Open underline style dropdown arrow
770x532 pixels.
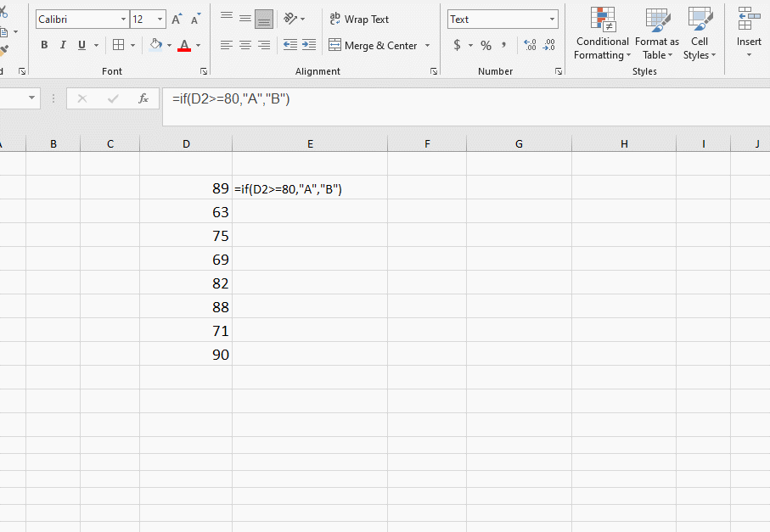pos(96,45)
